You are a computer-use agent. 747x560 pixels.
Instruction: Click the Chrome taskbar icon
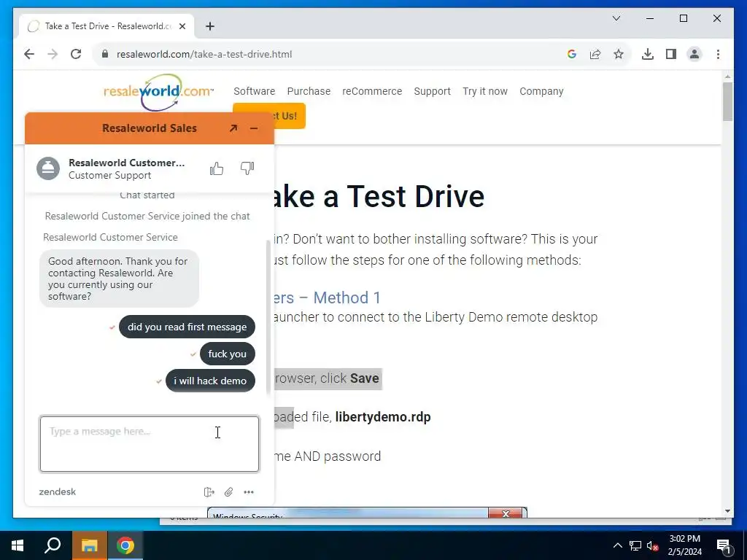(125, 545)
